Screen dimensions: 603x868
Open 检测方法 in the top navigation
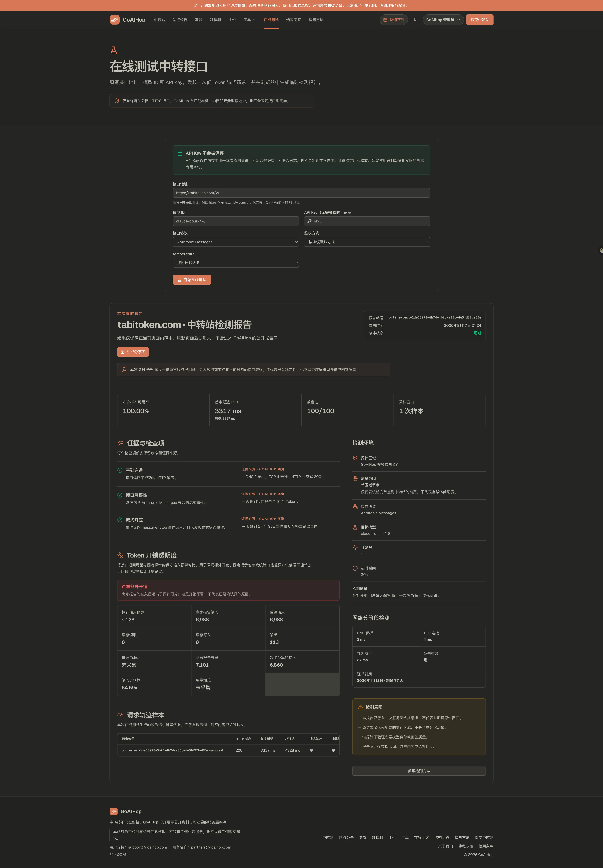point(316,20)
